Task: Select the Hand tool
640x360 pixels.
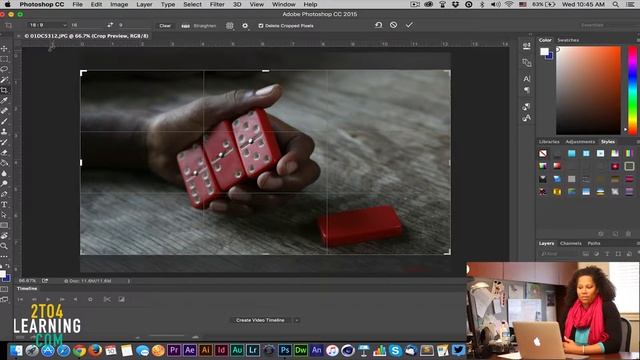Action: 4,236
